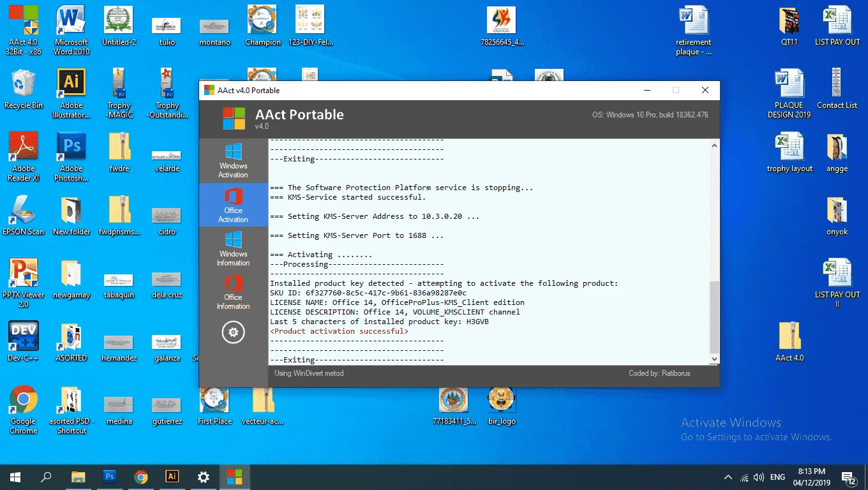Open the ENG language selector
This screenshot has width=868, height=490.
coord(777,477)
